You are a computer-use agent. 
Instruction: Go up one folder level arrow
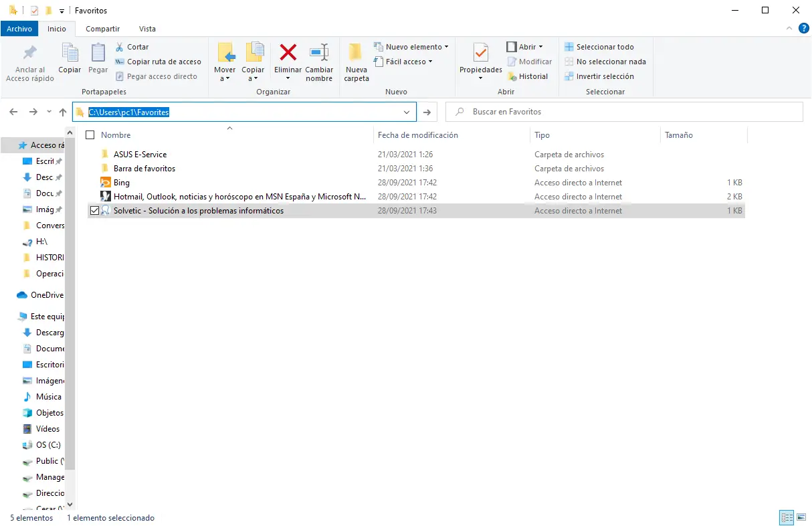pos(63,112)
